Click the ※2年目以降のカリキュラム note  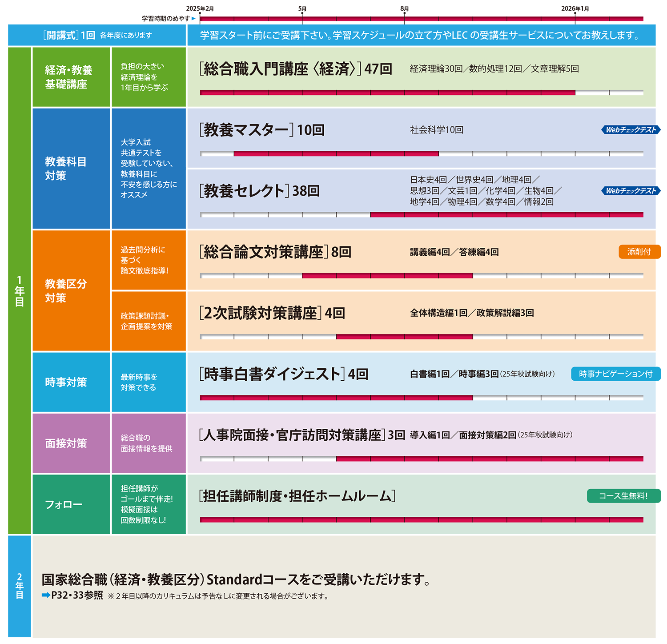click(218, 596)
